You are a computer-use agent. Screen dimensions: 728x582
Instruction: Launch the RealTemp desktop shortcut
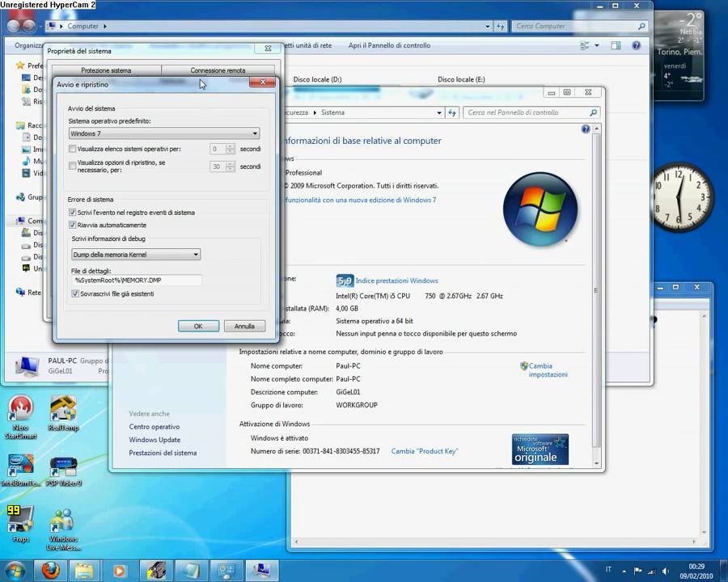63,413
